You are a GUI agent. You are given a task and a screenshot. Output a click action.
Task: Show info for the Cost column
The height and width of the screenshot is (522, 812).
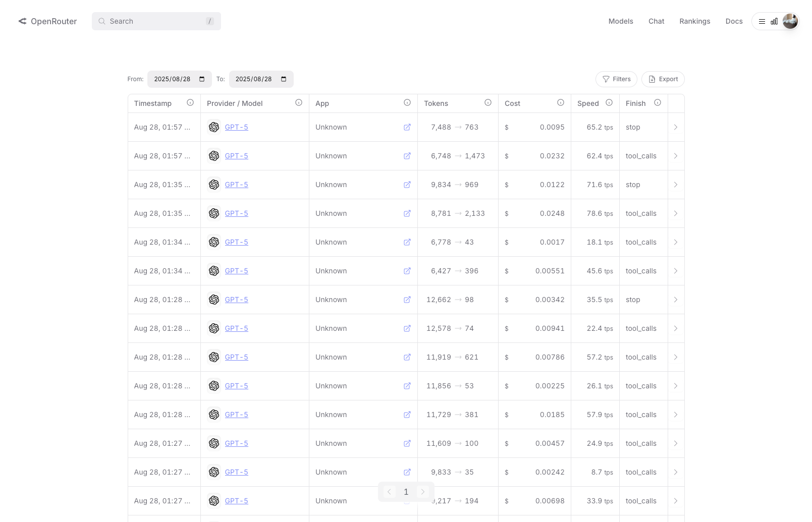click(561, 102)
